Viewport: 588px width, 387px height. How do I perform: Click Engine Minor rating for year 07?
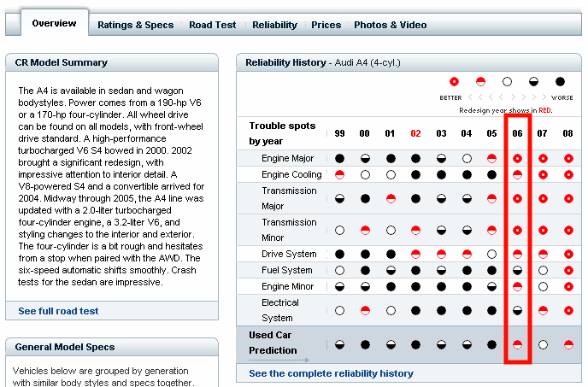543,287
